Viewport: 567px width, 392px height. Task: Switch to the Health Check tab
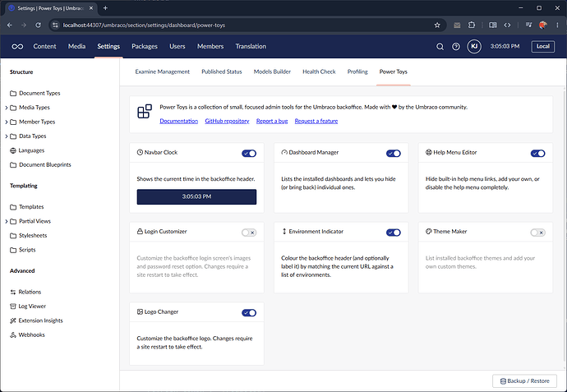pos(319,71)
